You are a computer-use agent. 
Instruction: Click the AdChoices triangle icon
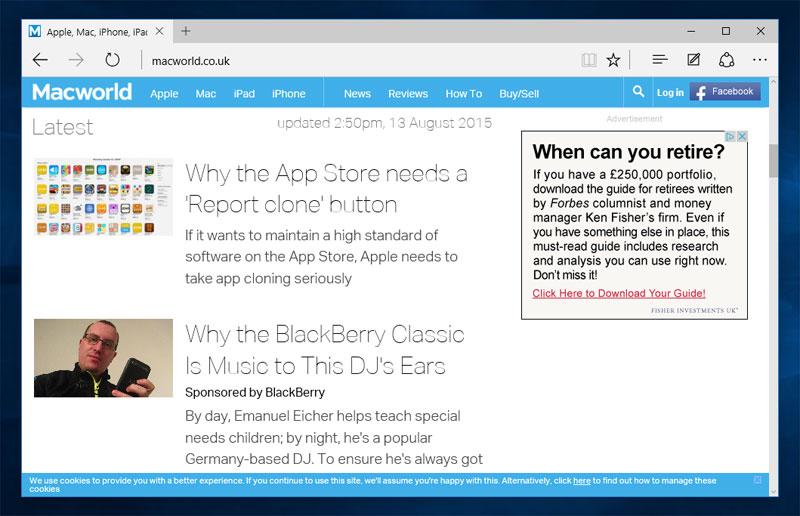[x=730, y=136]
